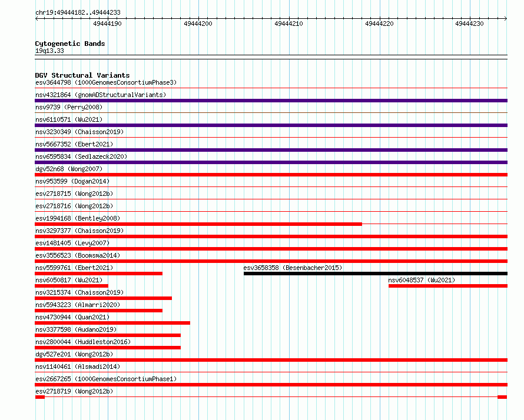Open variant esv3556523 (Boomsma2014)
This screenshot has width=524, height=420.
click(x=78, y=255)
